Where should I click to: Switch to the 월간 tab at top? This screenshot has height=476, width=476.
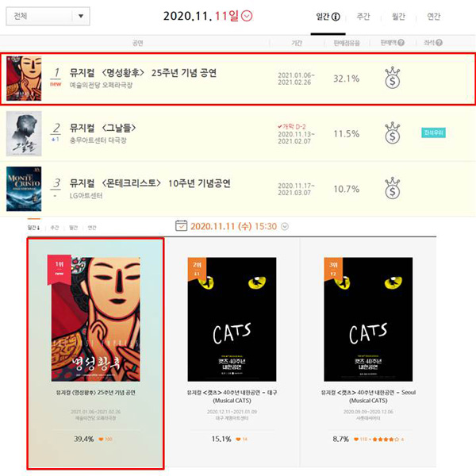tap(398, 17)
